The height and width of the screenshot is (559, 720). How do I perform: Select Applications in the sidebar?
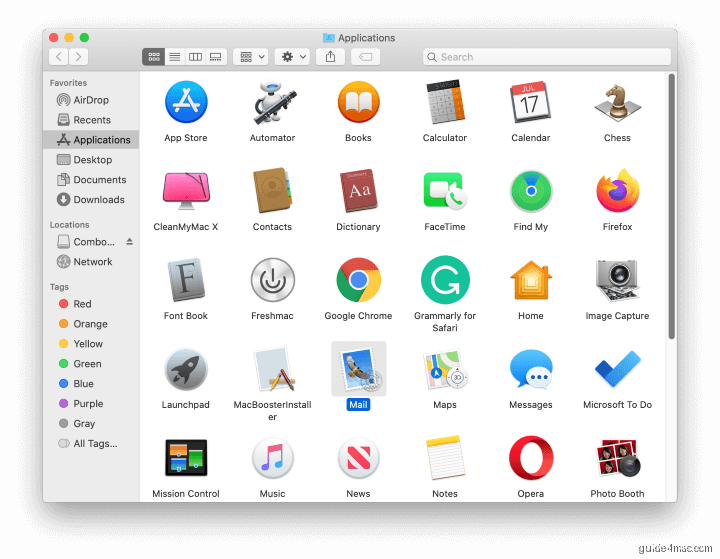[91, 140]
